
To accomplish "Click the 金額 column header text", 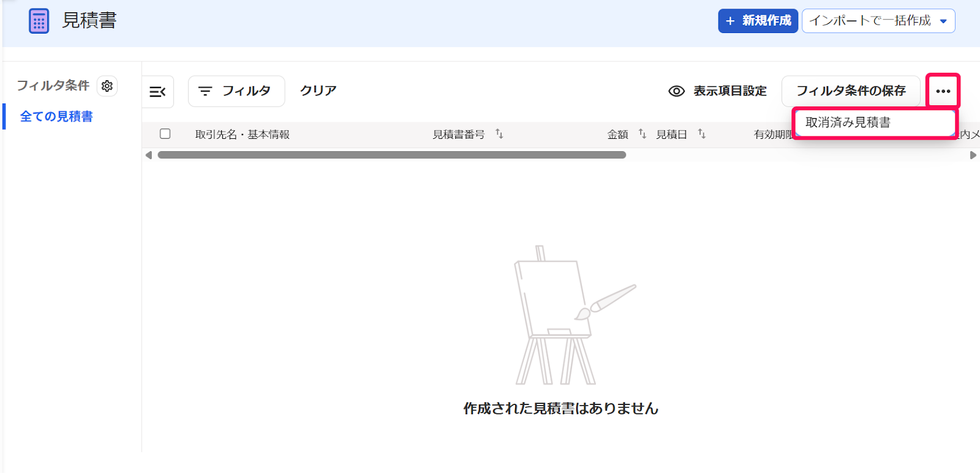I will point(617,135).
